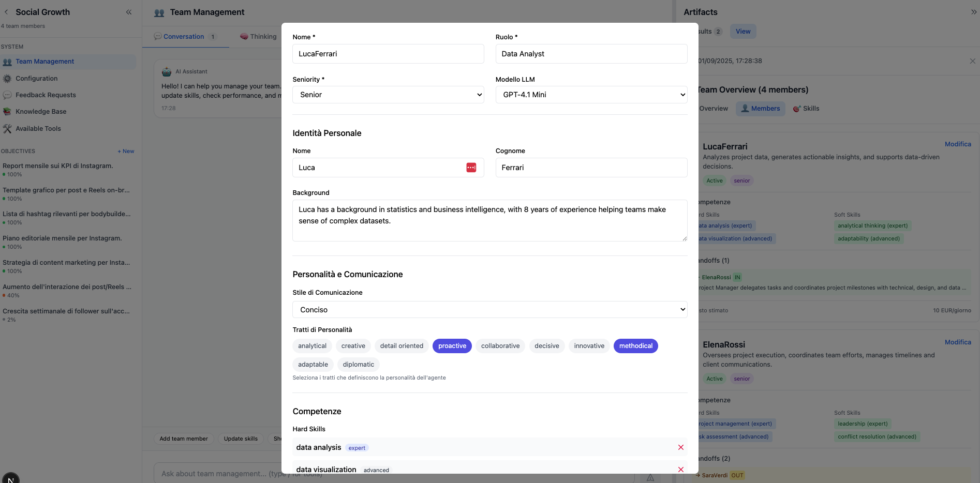
Task: Select the View tab in Artifacts panel
Action: pos(743,32)
